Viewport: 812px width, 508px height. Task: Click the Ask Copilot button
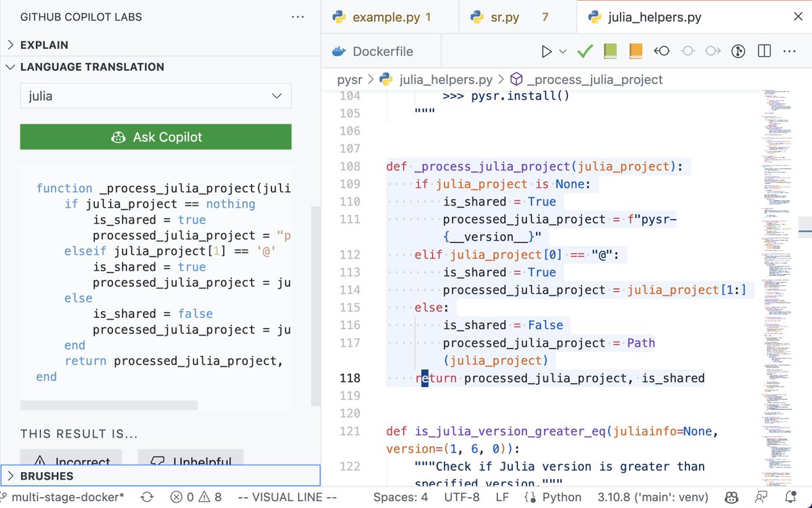click(x=156, y=137)
